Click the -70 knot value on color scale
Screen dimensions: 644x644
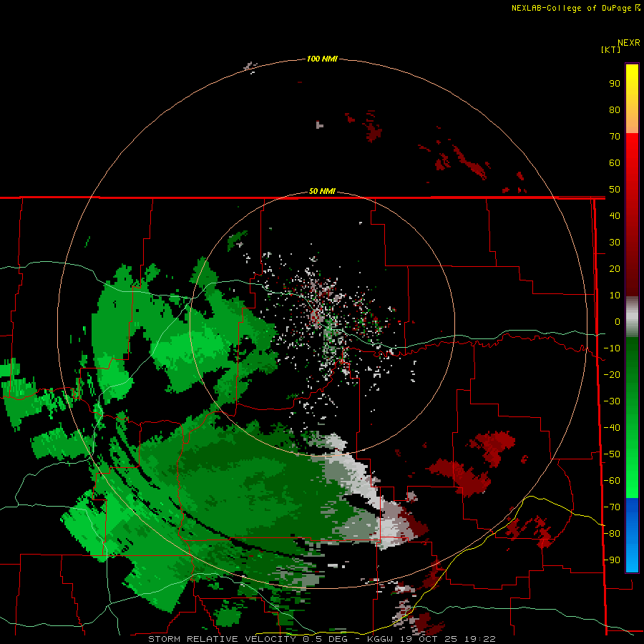pos(612,507)
